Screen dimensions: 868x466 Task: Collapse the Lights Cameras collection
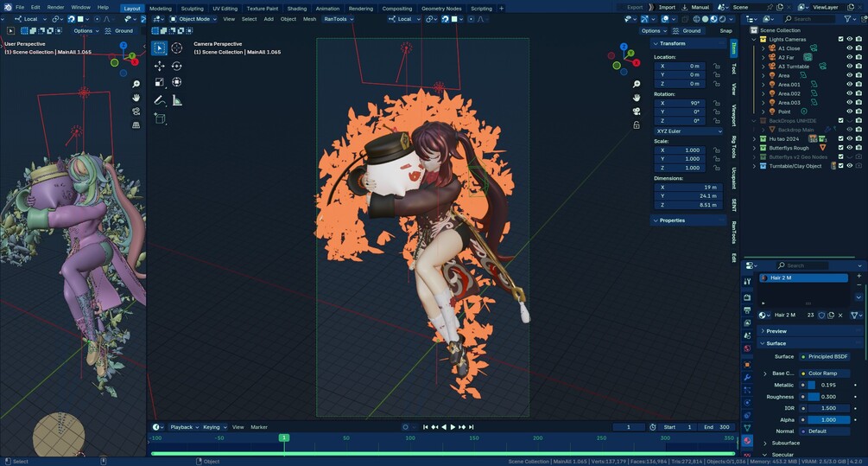point(754,40)
